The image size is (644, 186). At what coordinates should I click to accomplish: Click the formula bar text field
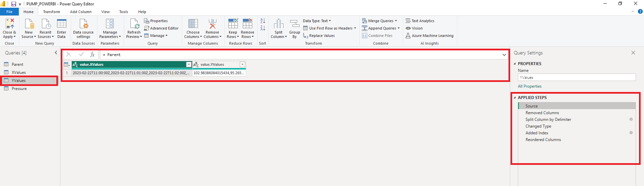[300, 55]
